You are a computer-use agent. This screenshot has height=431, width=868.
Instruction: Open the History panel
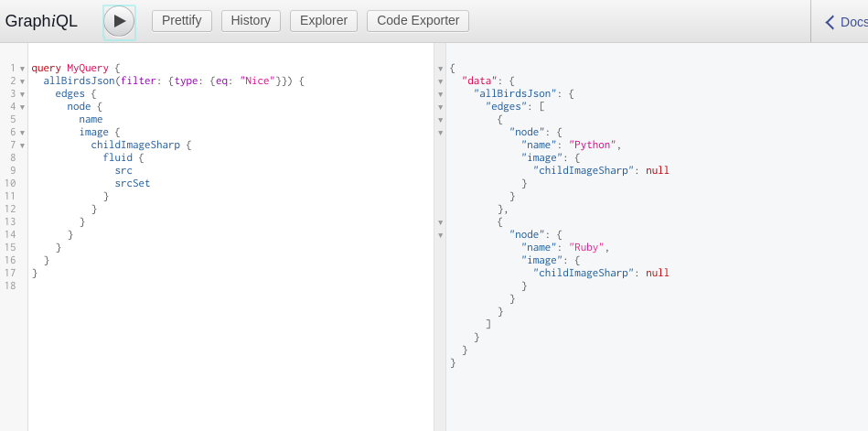251,21
